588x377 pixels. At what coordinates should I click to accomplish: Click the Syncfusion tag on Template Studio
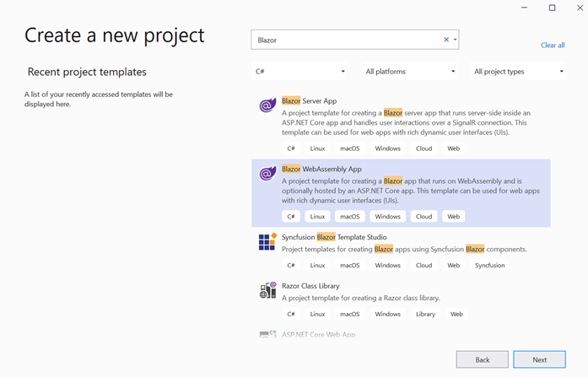pyautogui.click(x=489, y=266)
